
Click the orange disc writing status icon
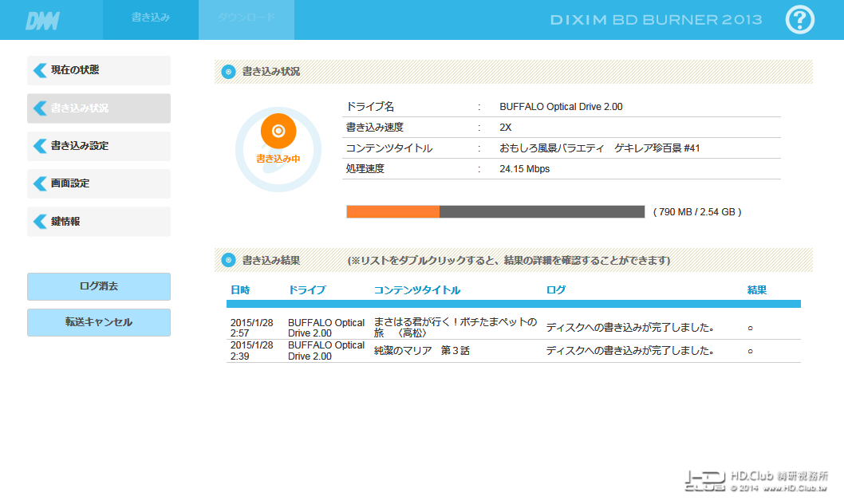278,131
